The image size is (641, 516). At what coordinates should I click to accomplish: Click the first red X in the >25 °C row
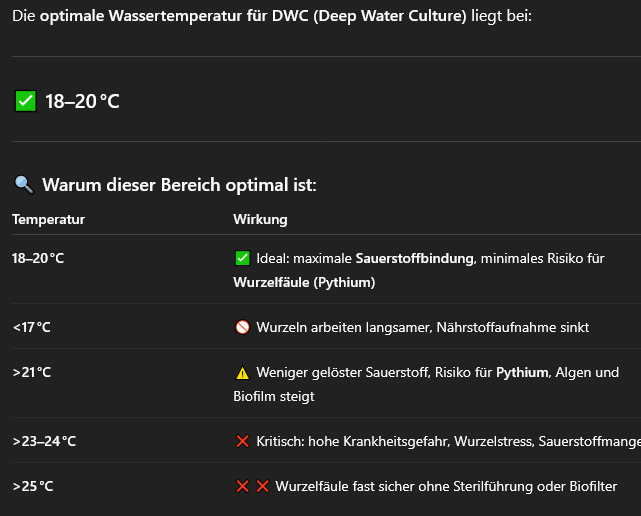tap(242, 487)
